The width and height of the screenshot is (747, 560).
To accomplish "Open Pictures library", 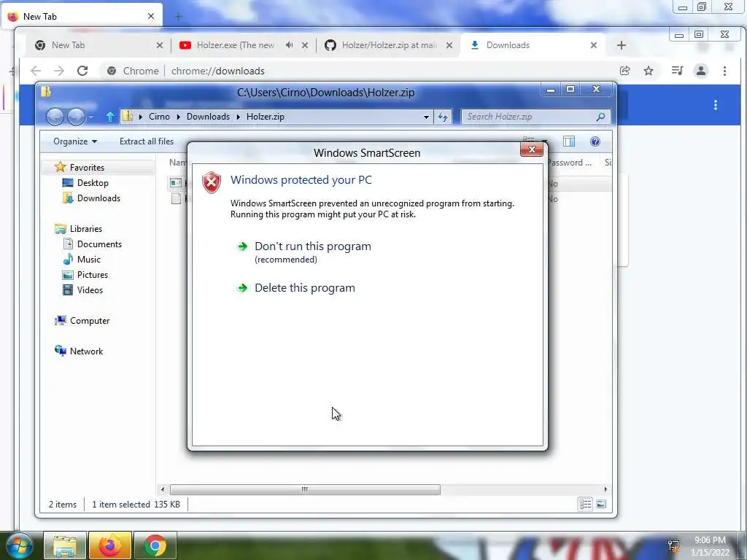I will 93,275.
